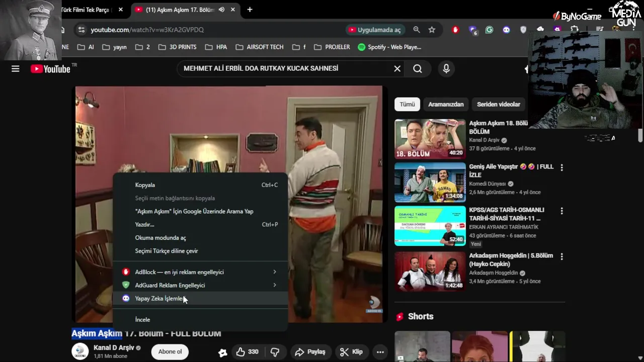The image size is (644, 362).
Task: Start voice search with the microphone
Action: (446, 69)
